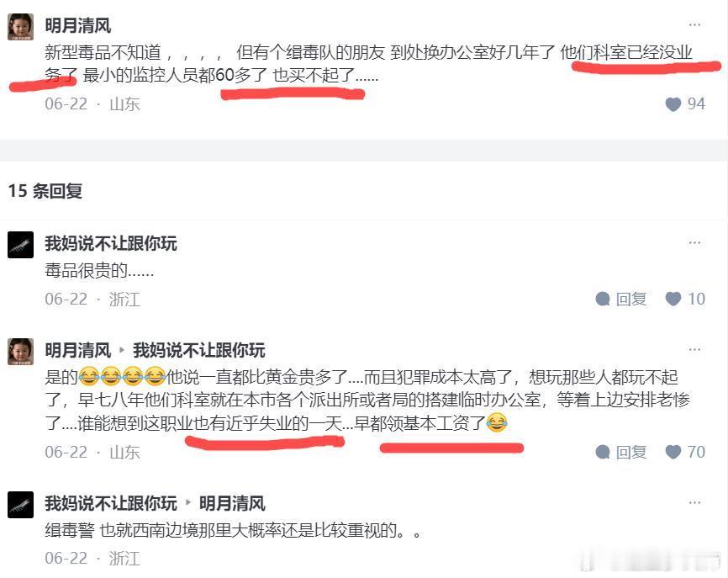The image size is (728, 578).
Task: Open the 明月清风 avatar on the 是的 reply
Action: [x=20, y=352]
